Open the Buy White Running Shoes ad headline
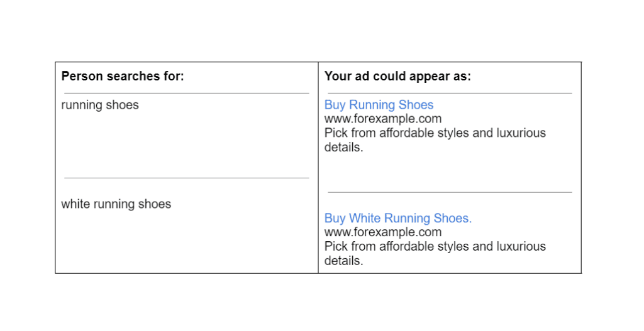Viewport: 644px width, 331px height. coord(398,218)
